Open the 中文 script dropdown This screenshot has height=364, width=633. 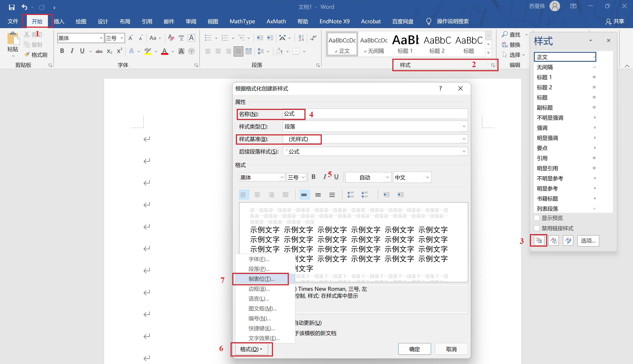pyautogui.click(x=427, y=177)
